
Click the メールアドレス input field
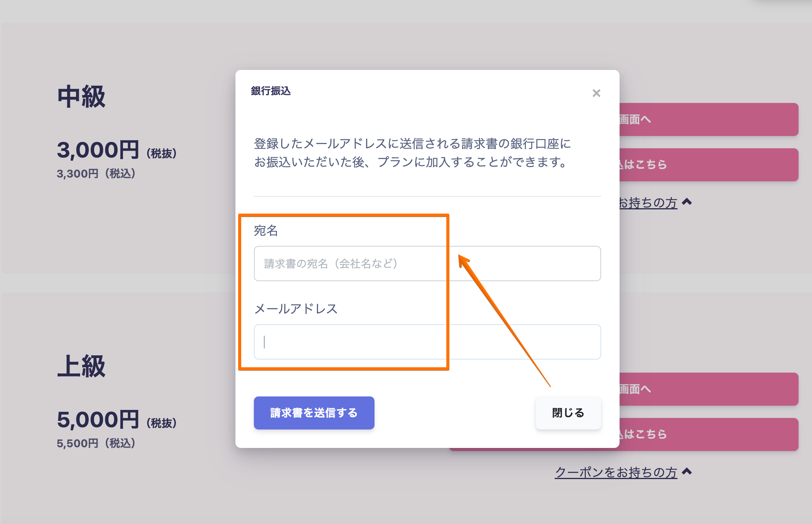pyautogui.click(x=427, y=342)
